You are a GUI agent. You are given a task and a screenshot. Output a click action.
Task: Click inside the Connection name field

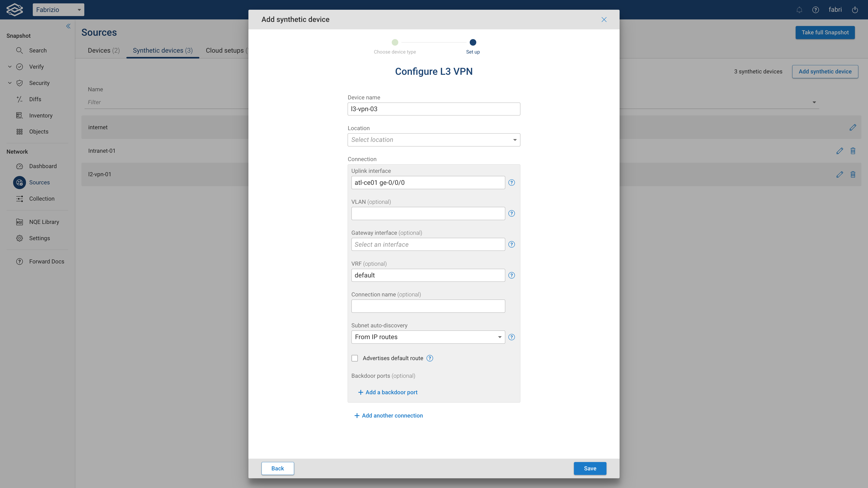pos(428,306)
